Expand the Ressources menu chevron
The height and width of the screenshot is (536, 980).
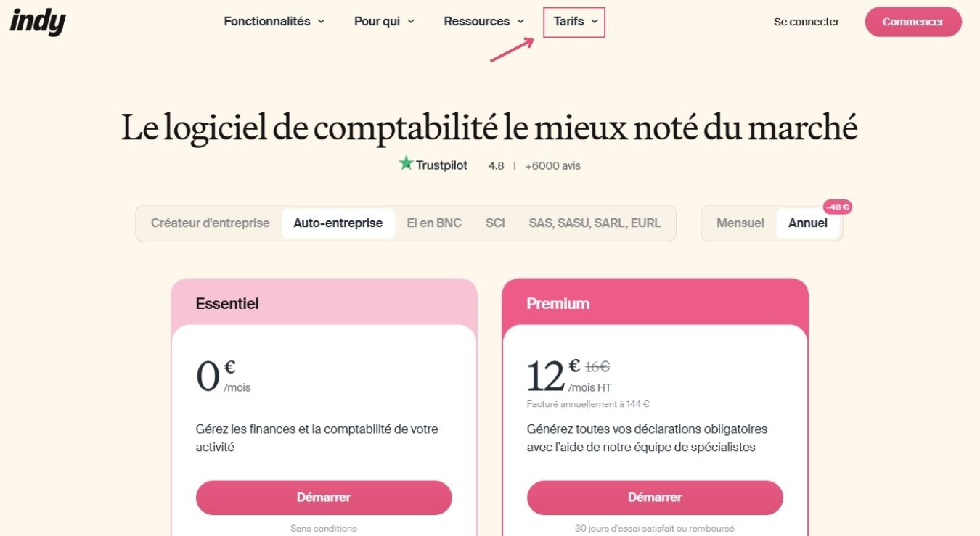pos(520,22)
